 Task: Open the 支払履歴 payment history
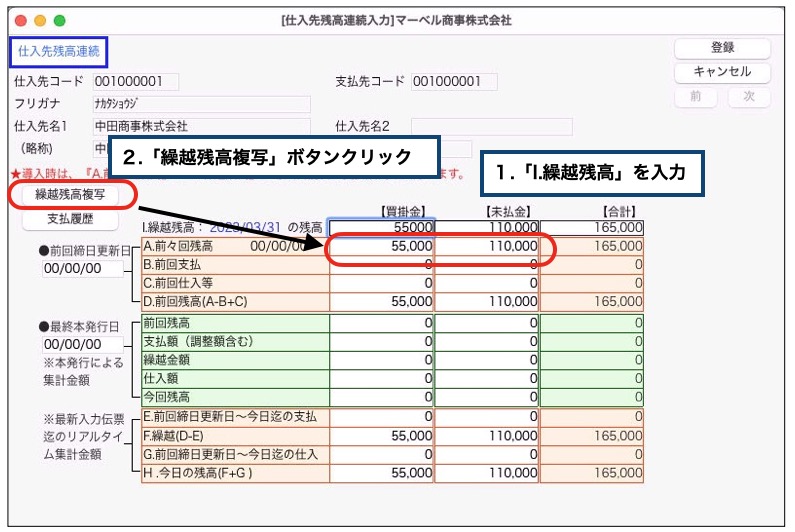click(70, 218)
